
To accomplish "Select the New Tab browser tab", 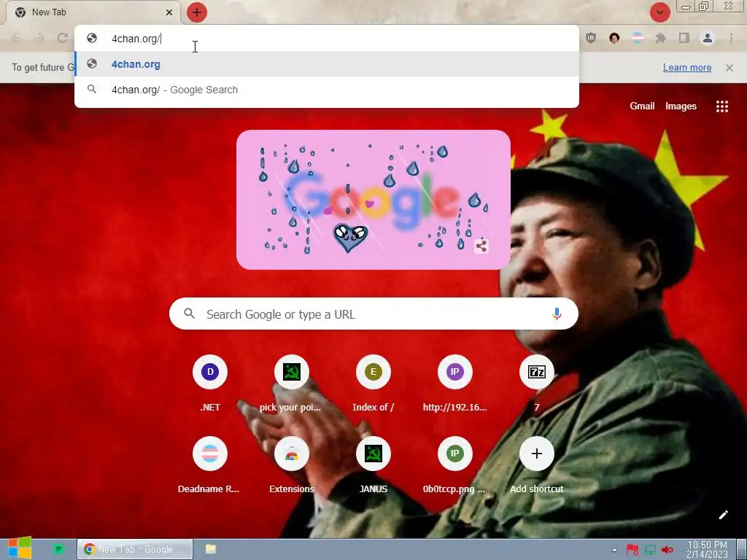I will tap(93, 12).
